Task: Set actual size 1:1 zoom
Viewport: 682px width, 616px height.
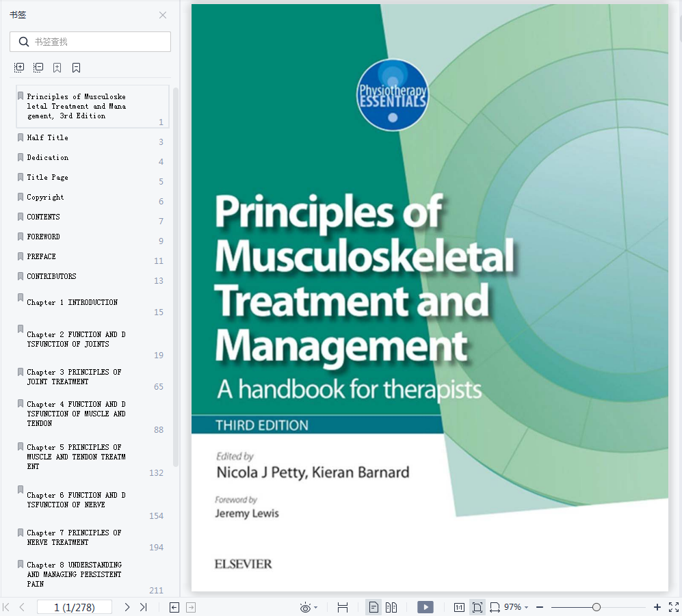Action: click(x=459, y=607)
